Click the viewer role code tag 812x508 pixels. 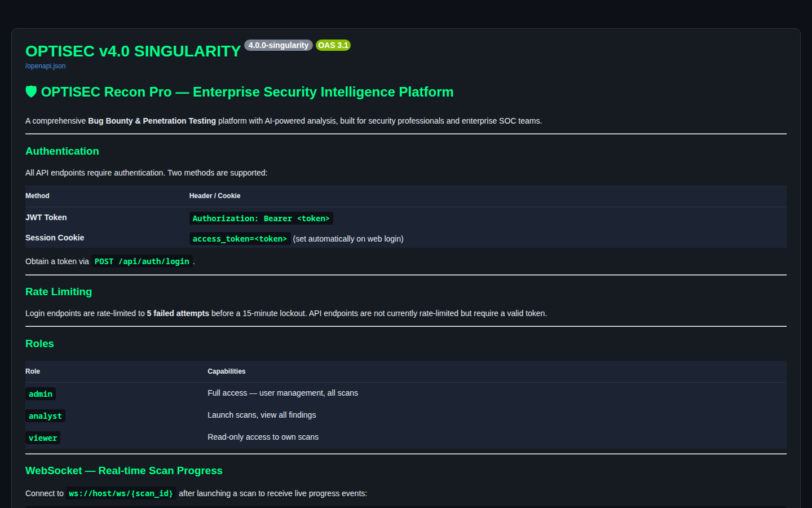43,438
